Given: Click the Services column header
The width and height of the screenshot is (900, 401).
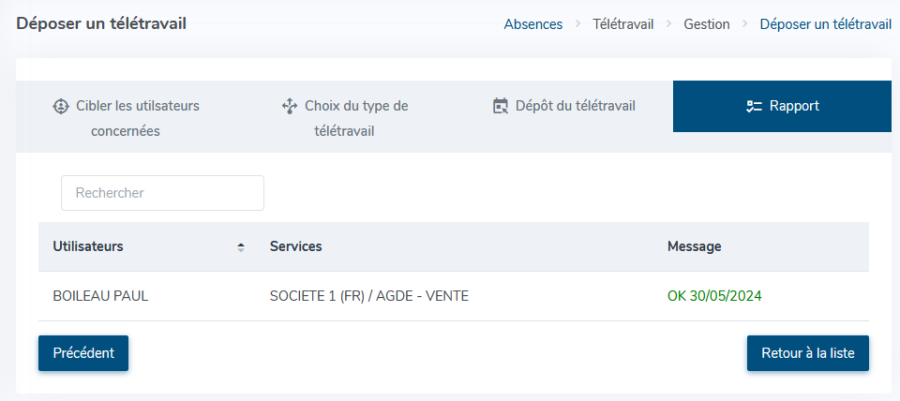Looking at the screenshot, I should tap(296, 247).
